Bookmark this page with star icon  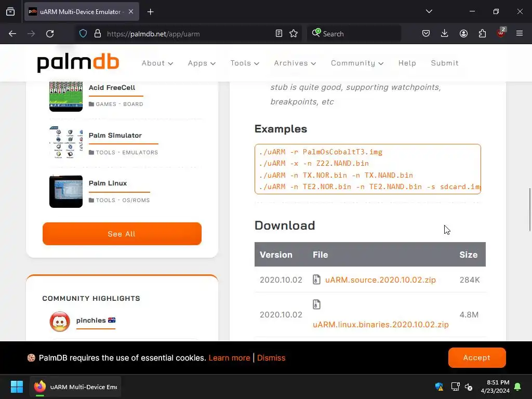click(x=294, y=34)
